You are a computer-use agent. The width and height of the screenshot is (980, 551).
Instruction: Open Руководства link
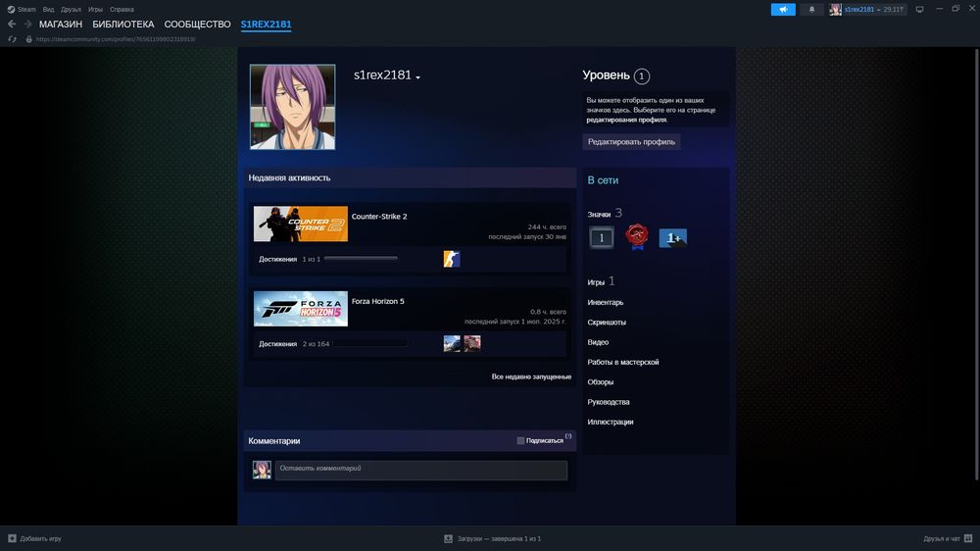click(609, 402)
